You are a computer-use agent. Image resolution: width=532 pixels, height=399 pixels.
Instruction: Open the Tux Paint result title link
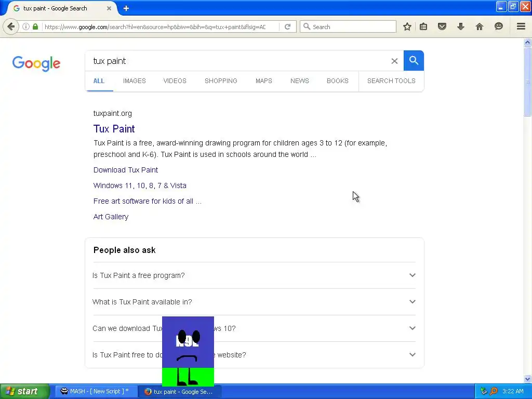coord(114,129)
